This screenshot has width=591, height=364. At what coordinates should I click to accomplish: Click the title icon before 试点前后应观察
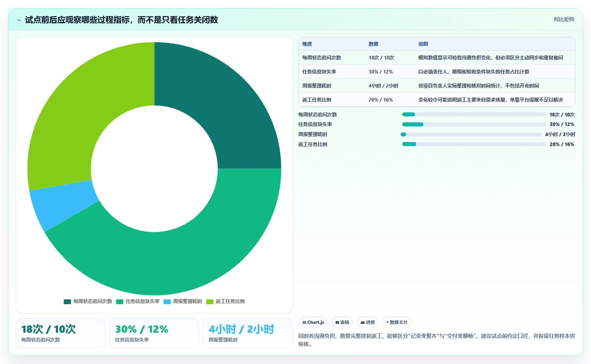[x=19, y=20]
